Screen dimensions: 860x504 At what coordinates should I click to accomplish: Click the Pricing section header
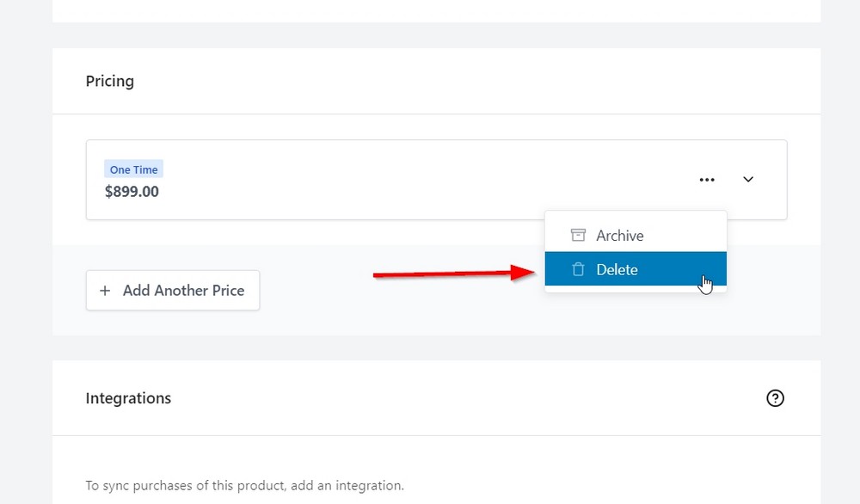coord(109,81)
